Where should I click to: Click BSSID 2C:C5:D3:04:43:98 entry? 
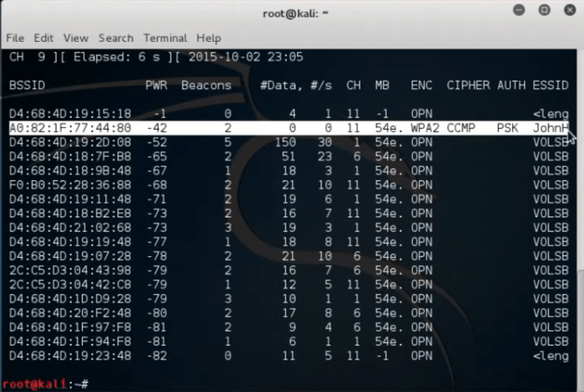(x=70, y=270)
